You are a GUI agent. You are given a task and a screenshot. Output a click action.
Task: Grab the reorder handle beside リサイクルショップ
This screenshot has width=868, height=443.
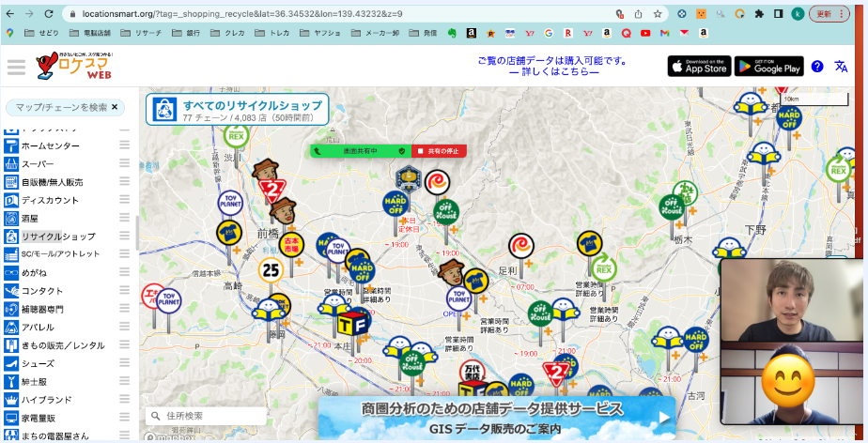pos(124,237)
